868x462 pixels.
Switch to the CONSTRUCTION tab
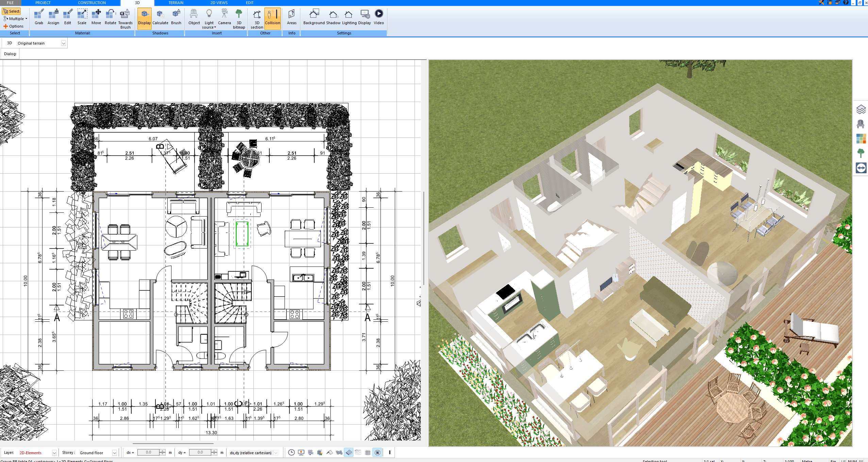tap(92, 3)
